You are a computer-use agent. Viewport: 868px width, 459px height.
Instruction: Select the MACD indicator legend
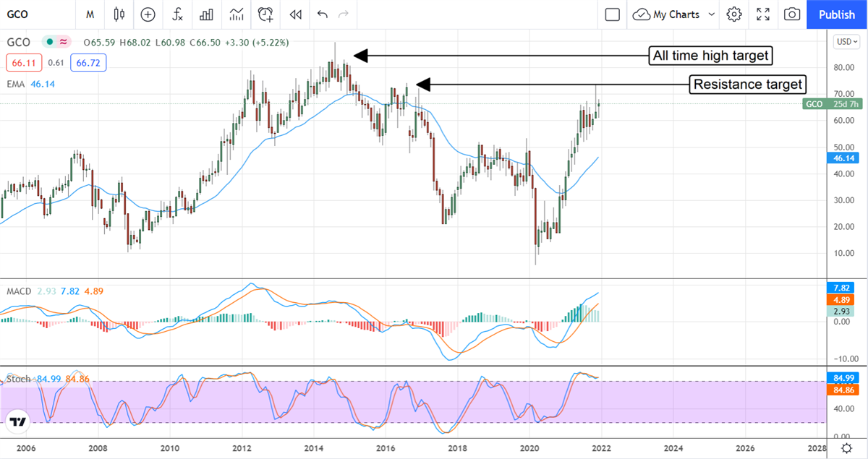point(17,291)
